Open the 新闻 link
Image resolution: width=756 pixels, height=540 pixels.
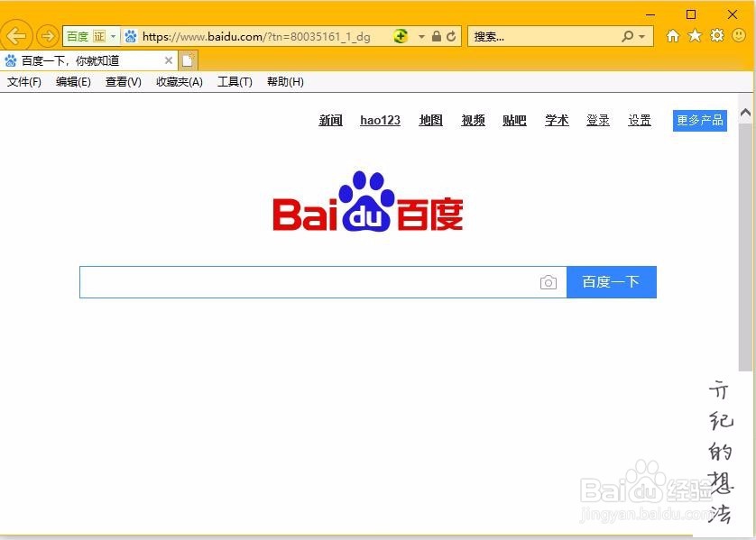[331, 120]
